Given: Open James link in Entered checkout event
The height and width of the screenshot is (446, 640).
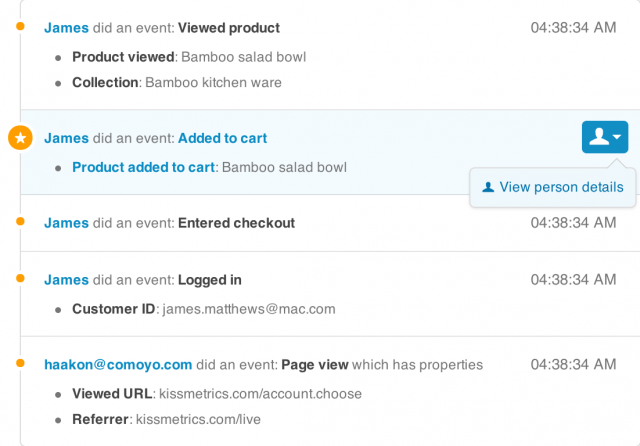Looking at the screenshot, I should (66, 223).
